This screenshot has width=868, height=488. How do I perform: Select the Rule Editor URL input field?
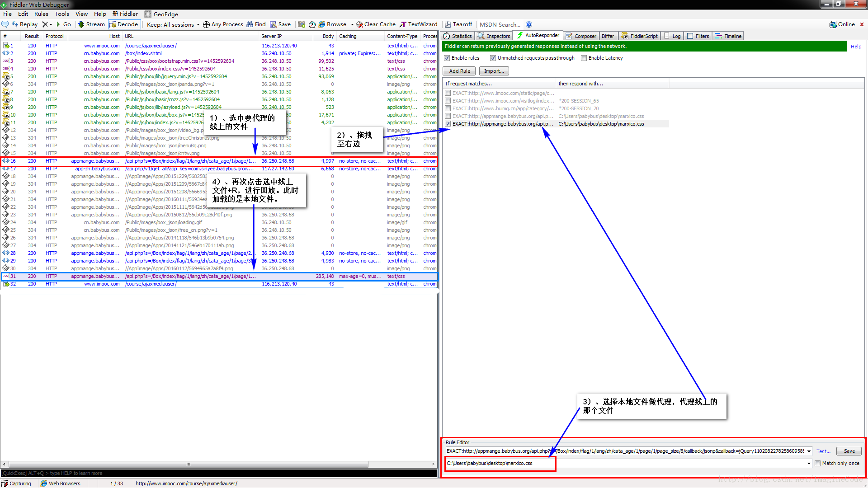(627, 451)
